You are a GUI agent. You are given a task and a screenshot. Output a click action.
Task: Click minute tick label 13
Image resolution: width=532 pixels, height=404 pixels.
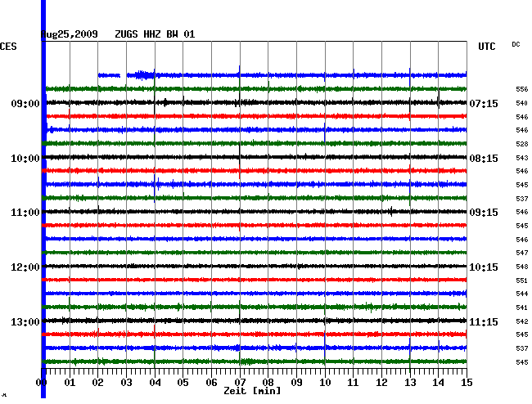(410, 383)
